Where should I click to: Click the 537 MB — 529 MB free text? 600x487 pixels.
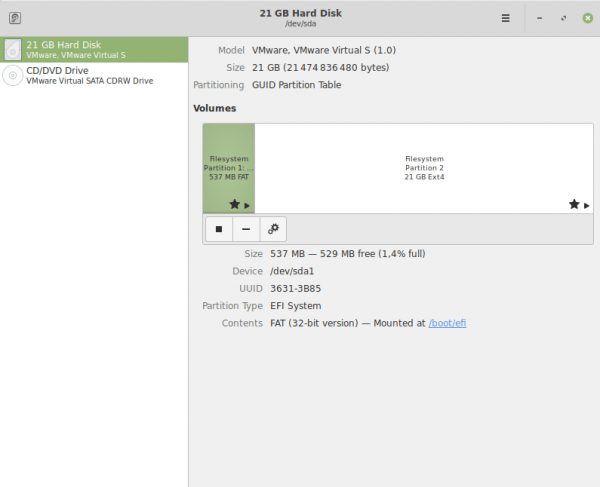pyautogui.click(x=347, y=254)
